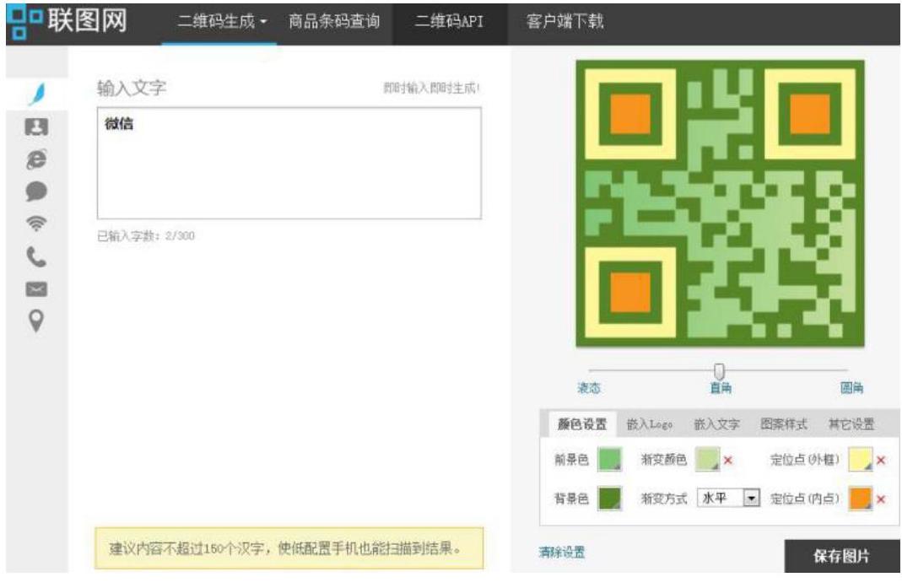The image size is (902, 588).
Task: Switch to the 其它设置 tab
Action: 851,424
